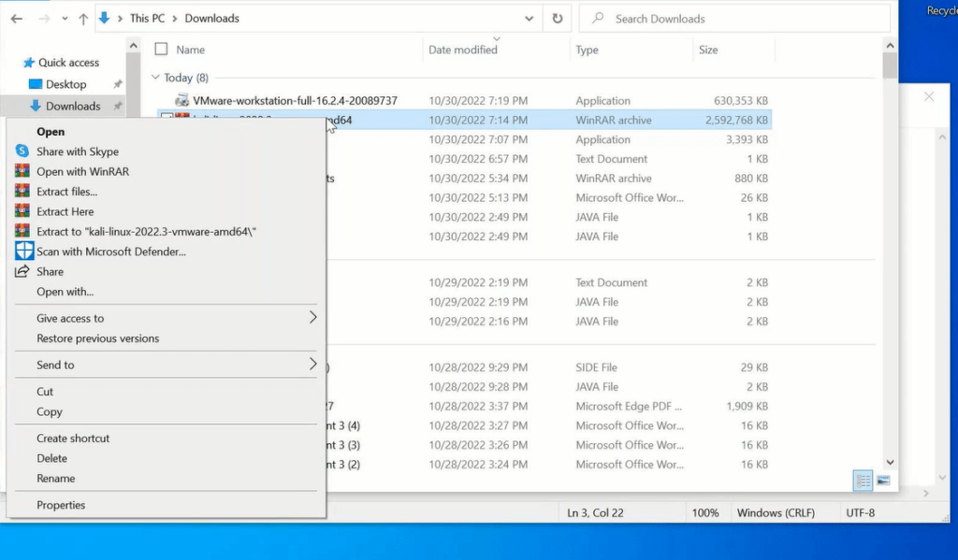Click This PC in the address breadcrumb
Image resolution: width=958 pixels, height=560 pixels.
(147, 19)
